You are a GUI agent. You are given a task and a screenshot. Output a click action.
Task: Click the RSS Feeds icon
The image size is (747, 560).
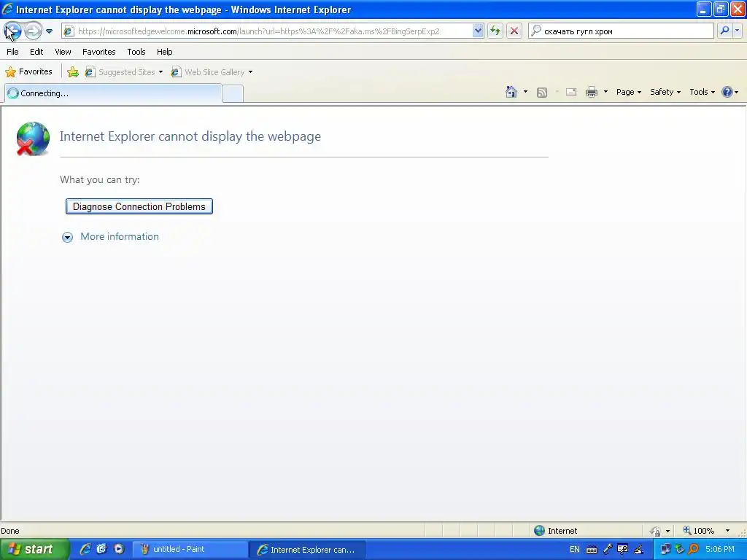click(542, 93)
